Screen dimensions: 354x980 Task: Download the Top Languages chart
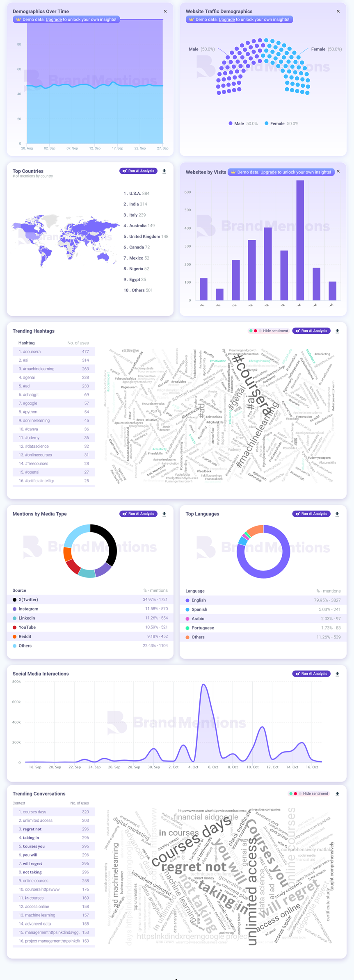click(337, 514)
